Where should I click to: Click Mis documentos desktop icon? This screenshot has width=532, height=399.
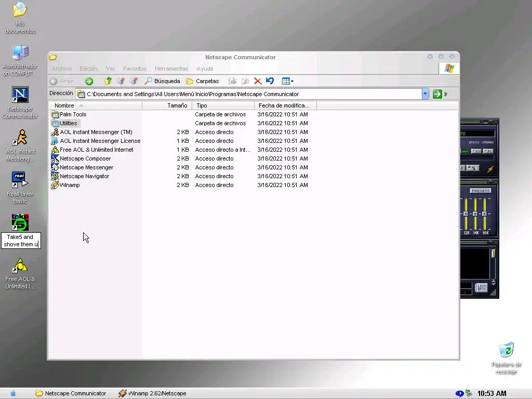20,18
